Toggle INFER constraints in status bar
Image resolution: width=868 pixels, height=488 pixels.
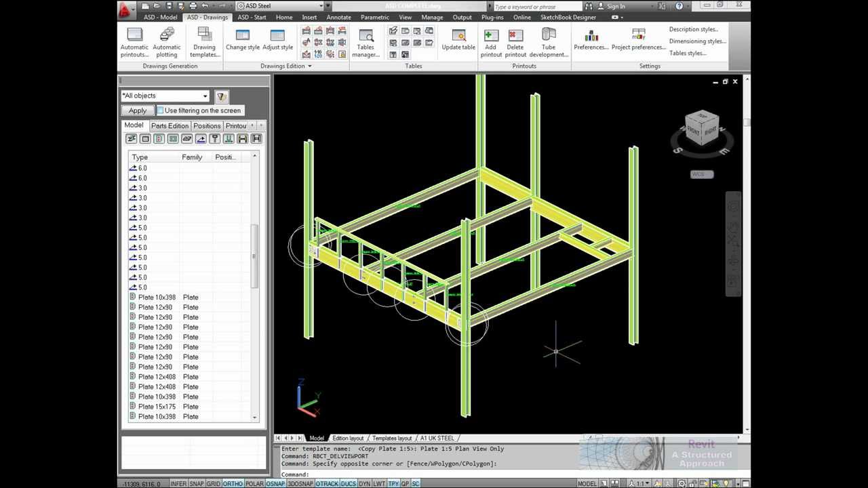179,484
